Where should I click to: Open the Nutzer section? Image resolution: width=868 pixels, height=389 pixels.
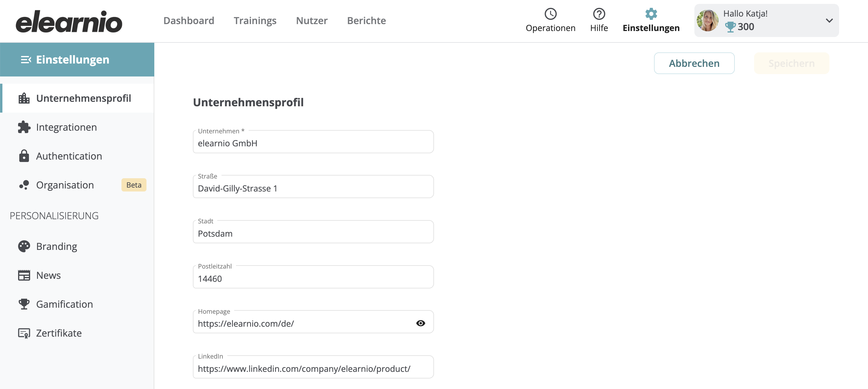click(312, 20)
